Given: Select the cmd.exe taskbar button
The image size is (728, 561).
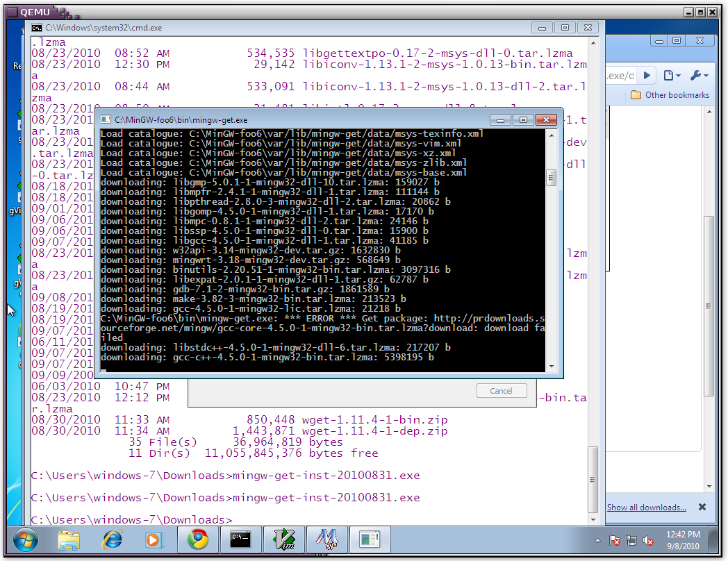Looking at the screenshot, I should click(x=242, y=539).
